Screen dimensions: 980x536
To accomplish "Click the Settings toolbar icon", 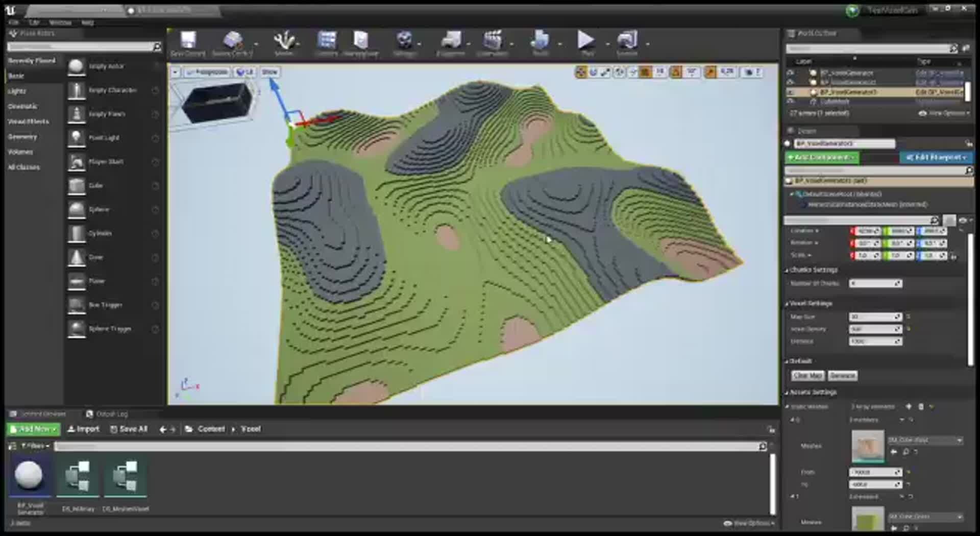I will [x=405, y=41].
